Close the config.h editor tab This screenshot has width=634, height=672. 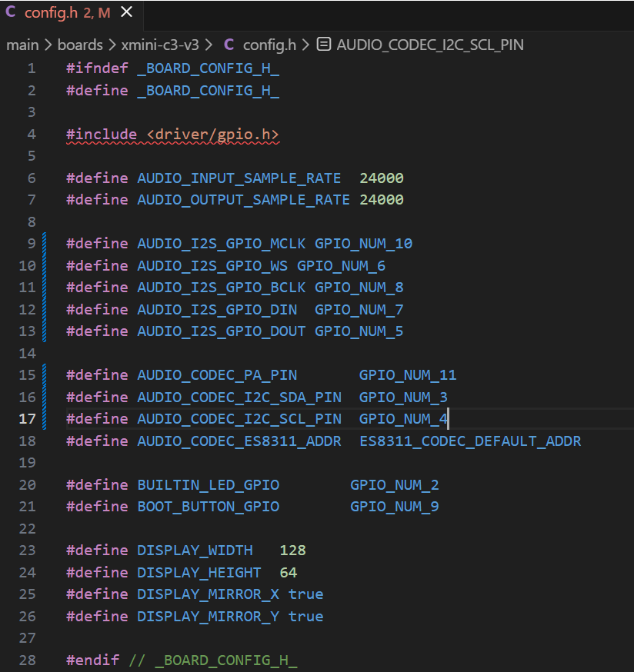(x=127, y=12)
